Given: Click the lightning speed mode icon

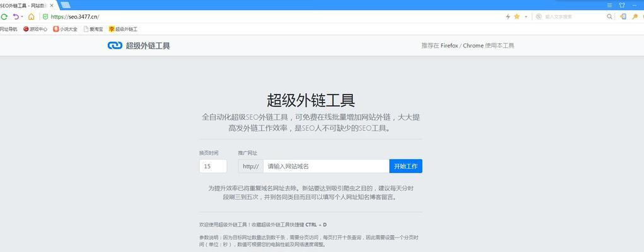Looking at the screenshot, I should point(508,17).
